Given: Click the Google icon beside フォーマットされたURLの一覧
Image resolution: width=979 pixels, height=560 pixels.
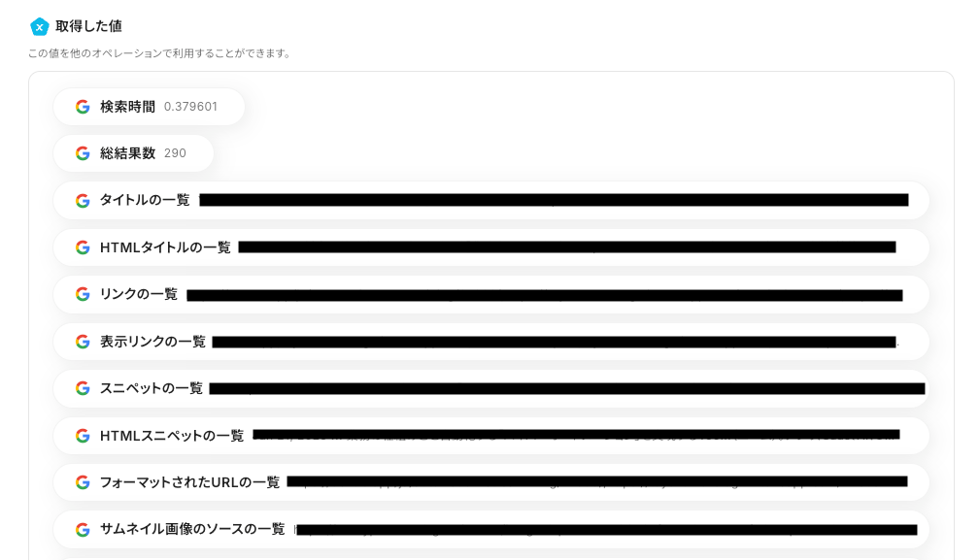Looking at the screenshot, I should pyautogui.click(x=83, y=482).
